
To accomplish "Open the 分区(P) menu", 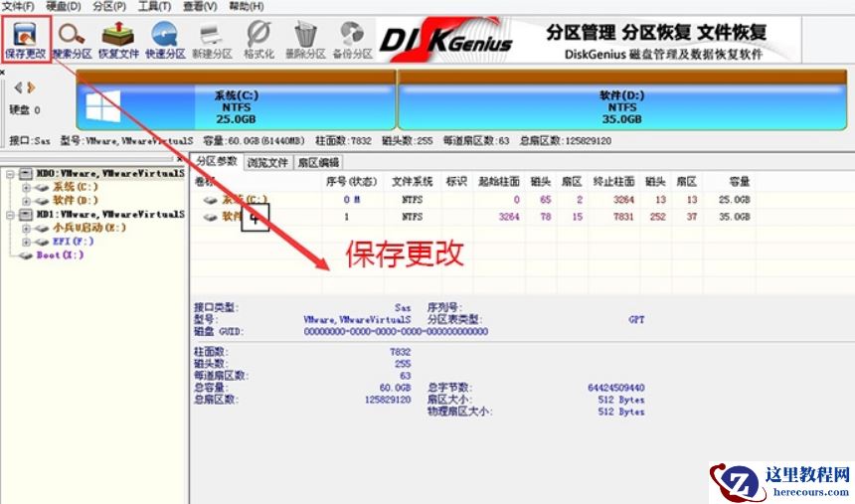I will pos(109,7).
